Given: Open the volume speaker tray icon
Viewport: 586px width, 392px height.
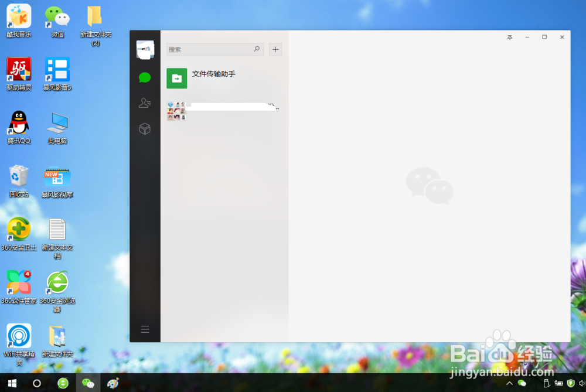Looking at the screenshot, I should pyautogui.click(x=582, y=383).
